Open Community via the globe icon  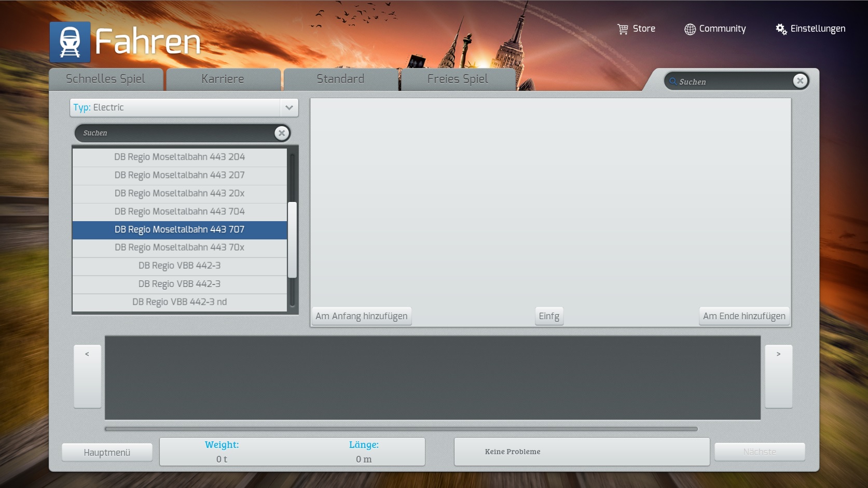[690, 29]
